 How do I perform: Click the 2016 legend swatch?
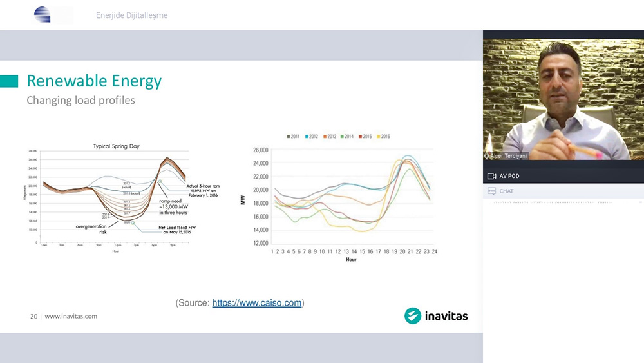click(379, 137)
